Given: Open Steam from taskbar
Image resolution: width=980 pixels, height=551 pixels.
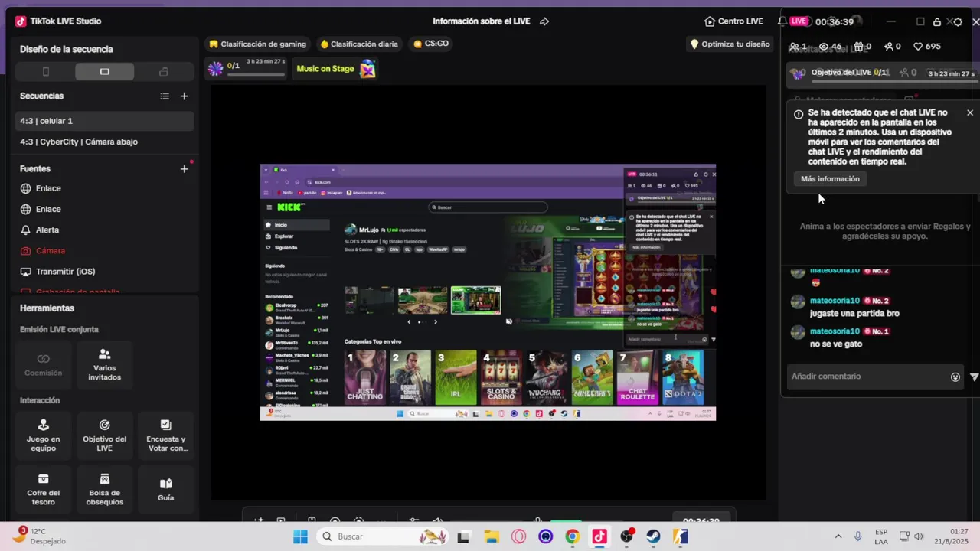Looking at the screenshot, I should point(653,536).
